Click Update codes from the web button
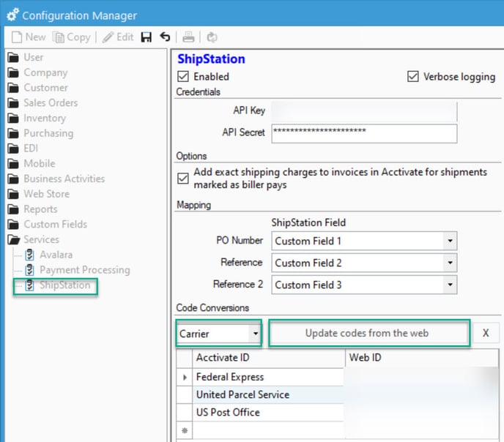The height and width of the screenshot is (442, 504). coord(369,333)
